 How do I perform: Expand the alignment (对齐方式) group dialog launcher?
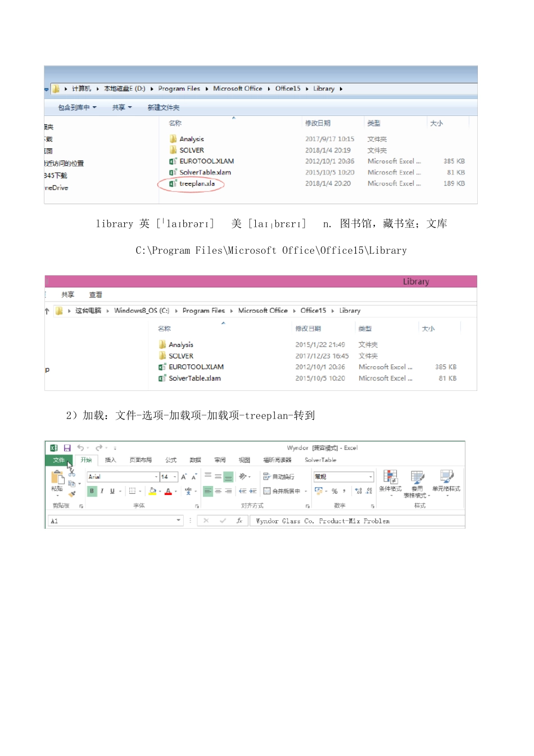pyautogui.click(x=307, y=506)
